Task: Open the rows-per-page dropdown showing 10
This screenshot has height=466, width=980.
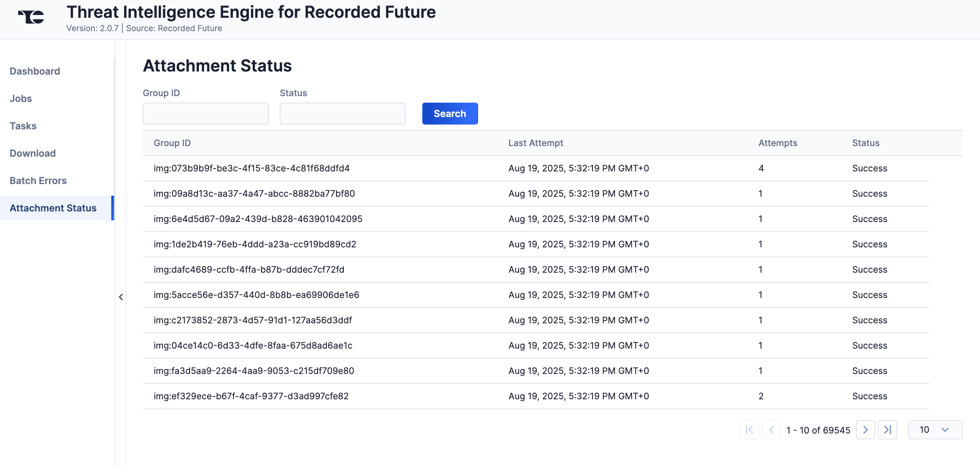Action: [935, 429]
